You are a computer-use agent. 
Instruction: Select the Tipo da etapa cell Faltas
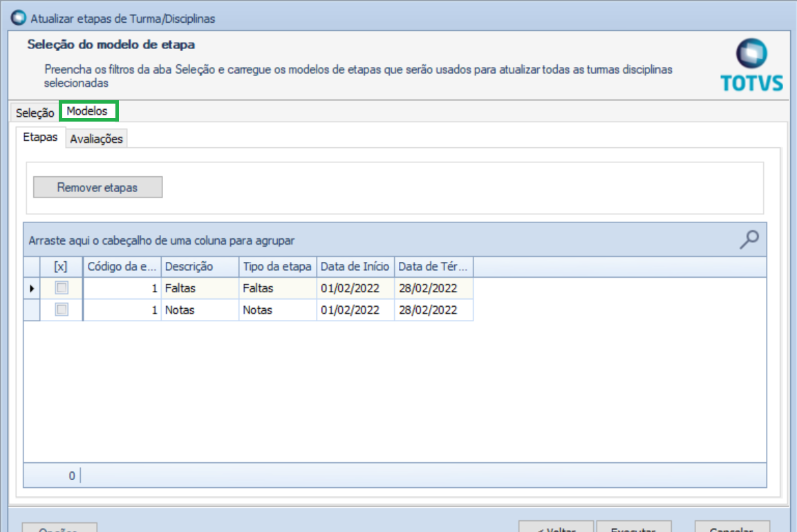point(277,288)
